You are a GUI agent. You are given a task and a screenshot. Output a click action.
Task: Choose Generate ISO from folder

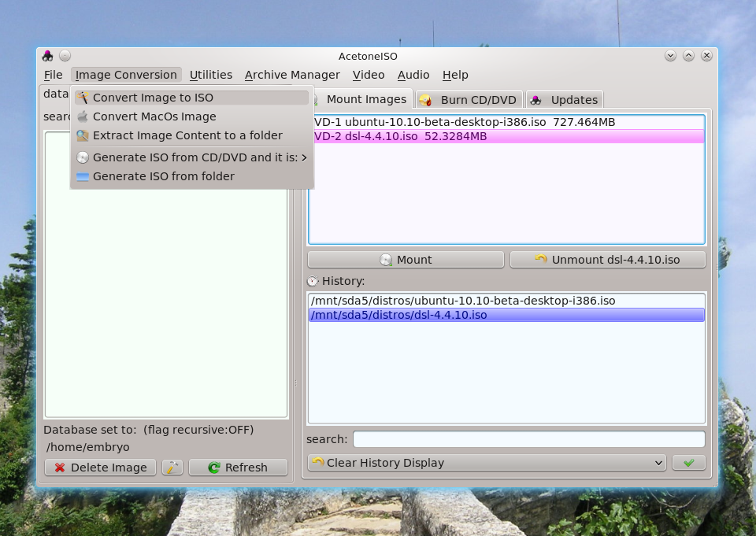(192, 176)
